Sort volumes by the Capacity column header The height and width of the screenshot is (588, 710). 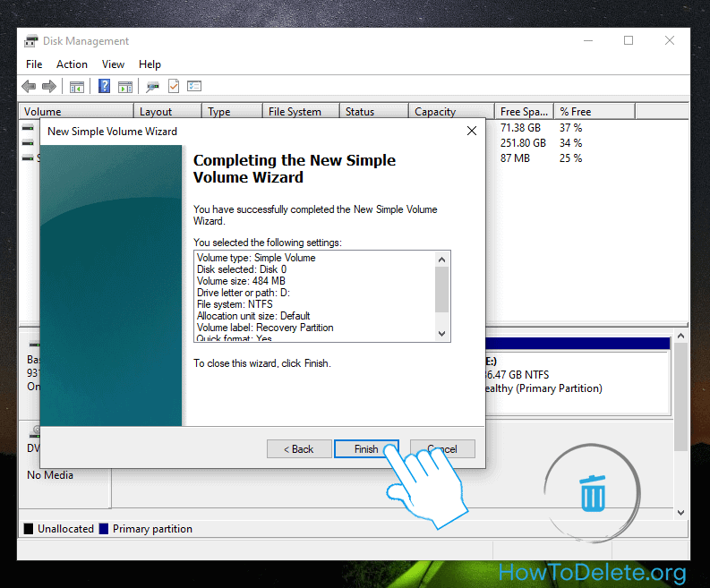[435, 112]
